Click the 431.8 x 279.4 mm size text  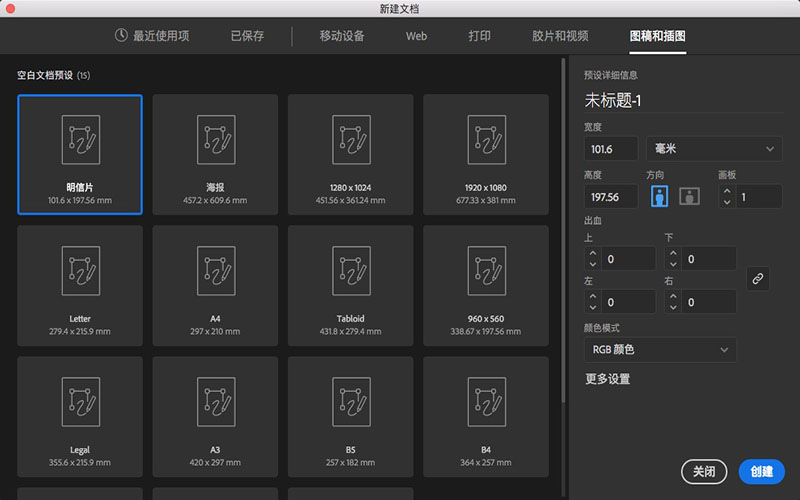click(351, 332)
